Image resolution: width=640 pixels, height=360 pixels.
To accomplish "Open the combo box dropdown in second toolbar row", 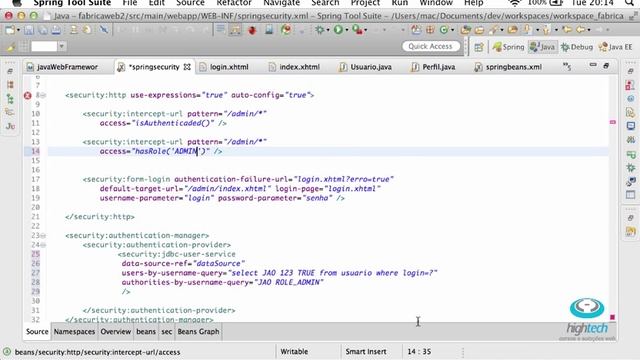I will pyautogui.click(x=61, y=47).
